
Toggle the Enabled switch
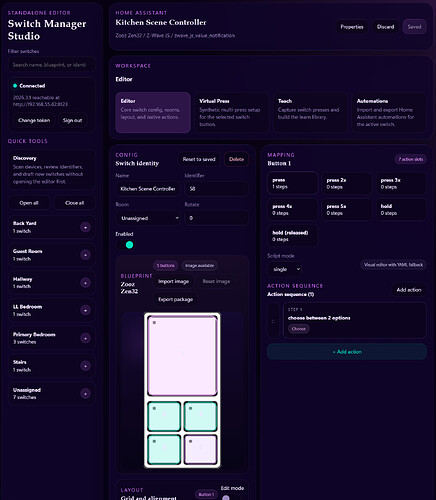point(125,245)
